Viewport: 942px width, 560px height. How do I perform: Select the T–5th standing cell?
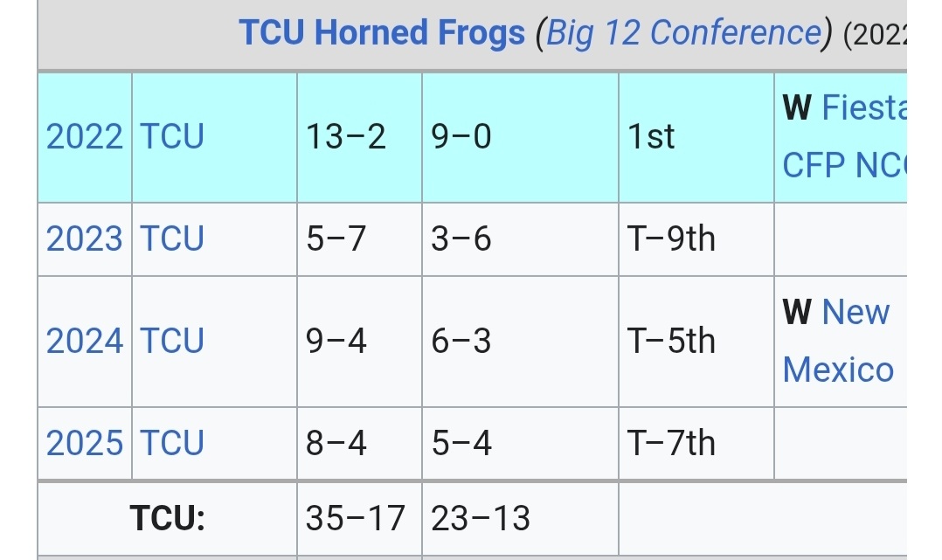(x=671, y=341)
